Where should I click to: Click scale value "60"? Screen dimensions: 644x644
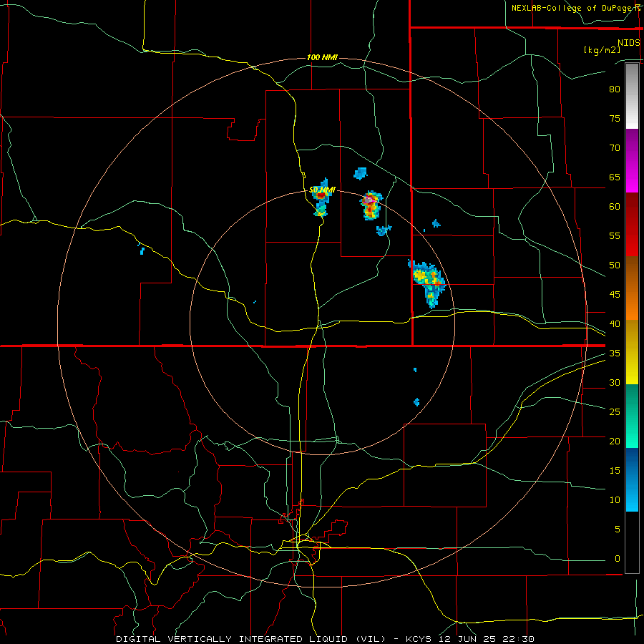[x=615, y=206]
